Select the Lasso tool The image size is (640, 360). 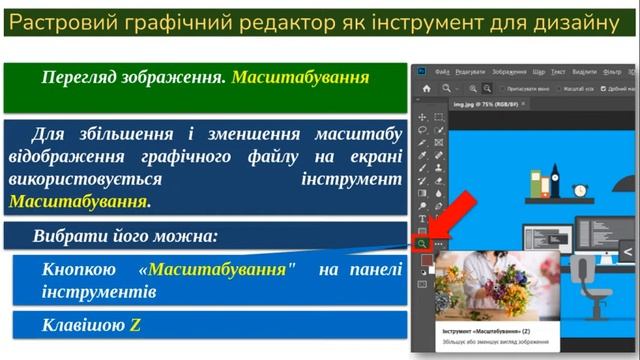pos(422,130)
